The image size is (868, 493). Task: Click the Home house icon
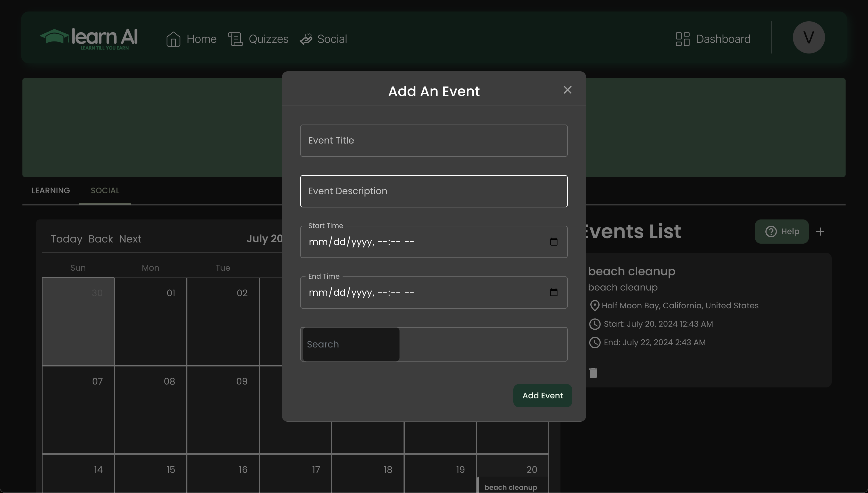tap(173, 39)
